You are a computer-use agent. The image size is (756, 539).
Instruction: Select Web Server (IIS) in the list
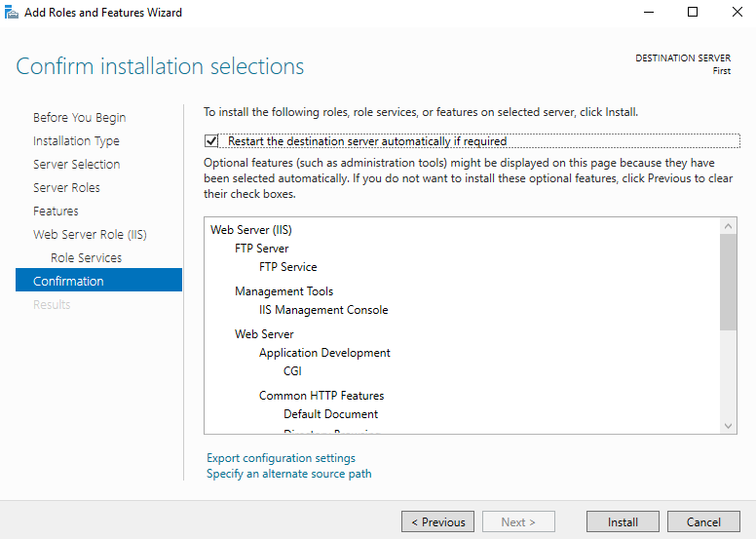(x=251, y=230)
